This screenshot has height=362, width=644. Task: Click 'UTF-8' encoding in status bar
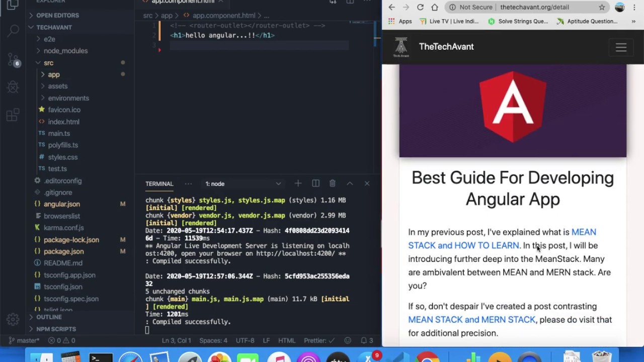[245, 340]
